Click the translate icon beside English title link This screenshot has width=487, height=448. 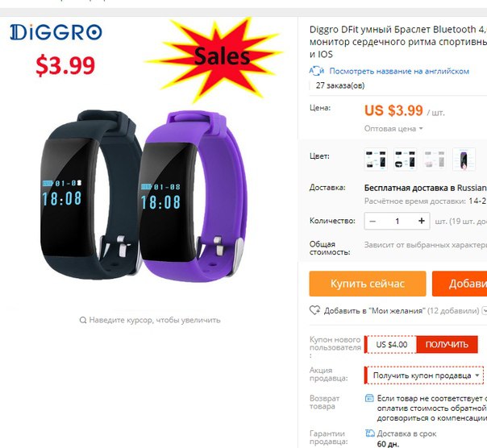click(317, 71)
